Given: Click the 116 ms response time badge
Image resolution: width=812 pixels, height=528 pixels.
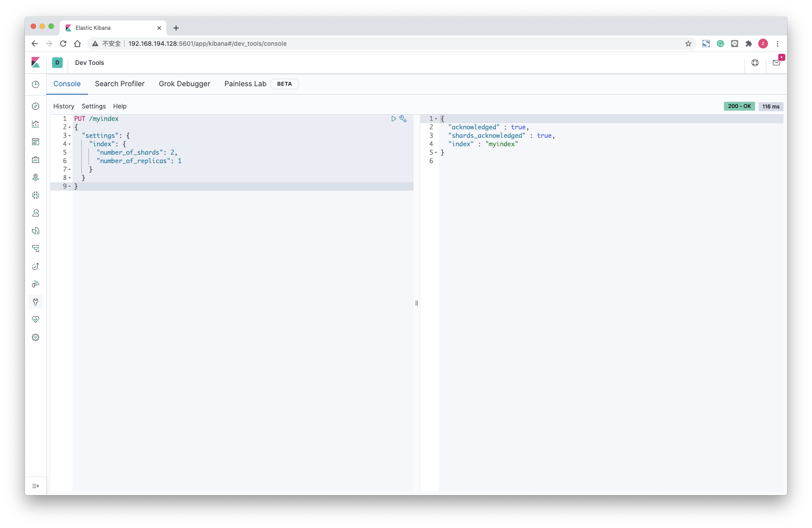Looking at the screenshot, I should coord(771,107).
